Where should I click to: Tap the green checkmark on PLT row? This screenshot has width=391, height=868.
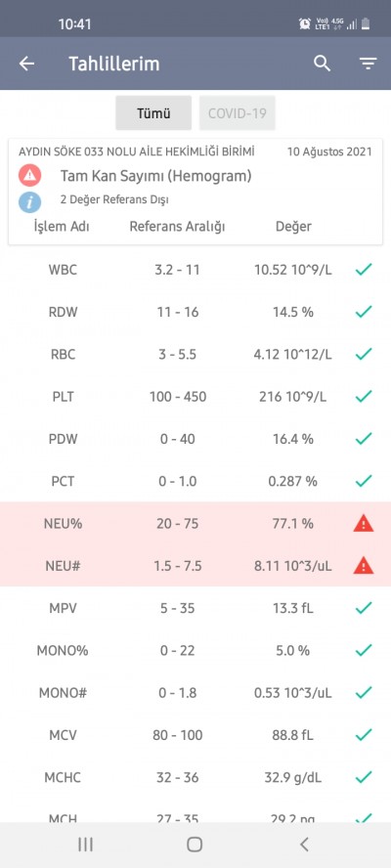364,396
